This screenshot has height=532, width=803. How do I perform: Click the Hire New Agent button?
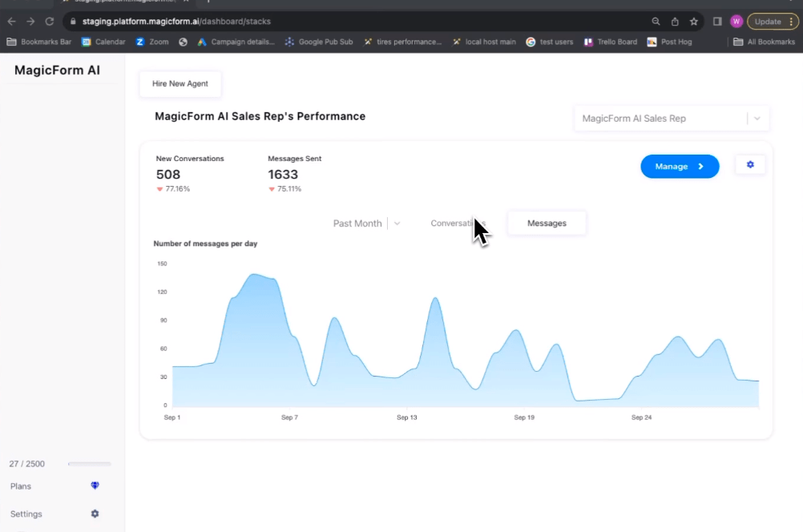[x=180, y=83]
